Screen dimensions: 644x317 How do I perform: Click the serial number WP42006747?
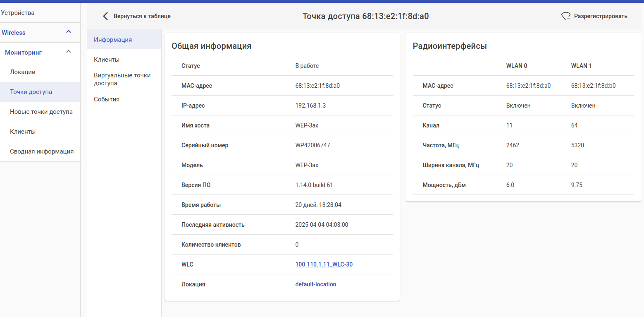pos(312,145)
